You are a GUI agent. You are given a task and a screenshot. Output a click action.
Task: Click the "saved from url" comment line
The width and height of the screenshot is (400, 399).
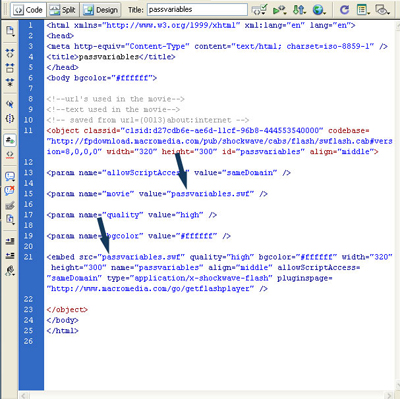[148, 120]
